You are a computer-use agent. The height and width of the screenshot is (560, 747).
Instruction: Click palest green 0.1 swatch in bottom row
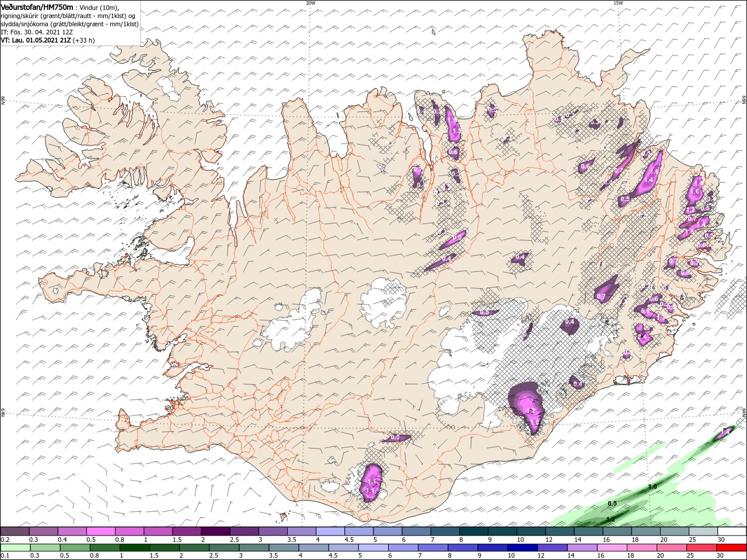[15, 548]
